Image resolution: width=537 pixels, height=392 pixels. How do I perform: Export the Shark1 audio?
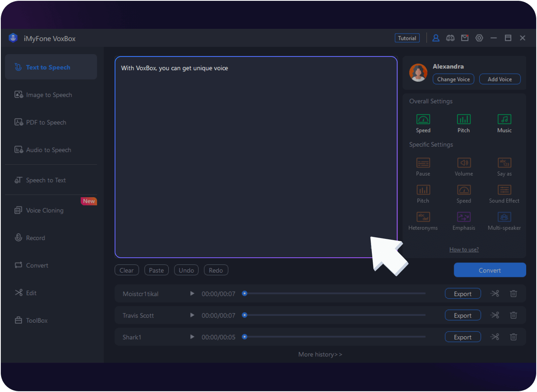coord(463,337)
